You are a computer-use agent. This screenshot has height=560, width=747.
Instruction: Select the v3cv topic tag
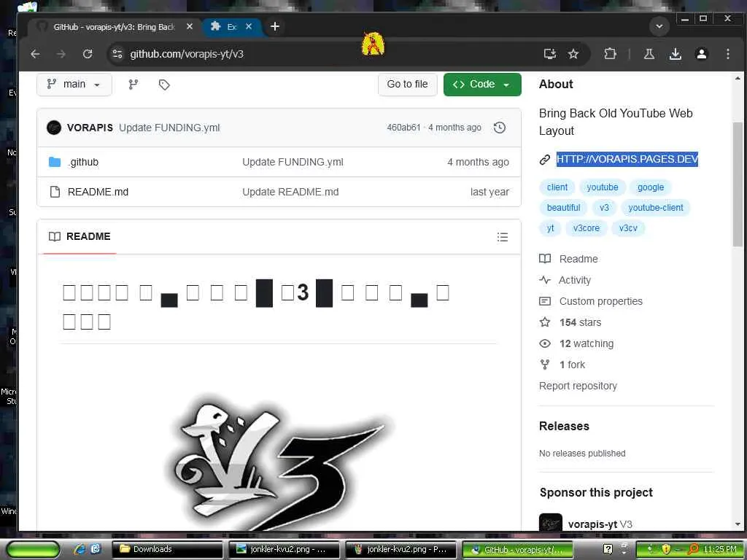628,228
